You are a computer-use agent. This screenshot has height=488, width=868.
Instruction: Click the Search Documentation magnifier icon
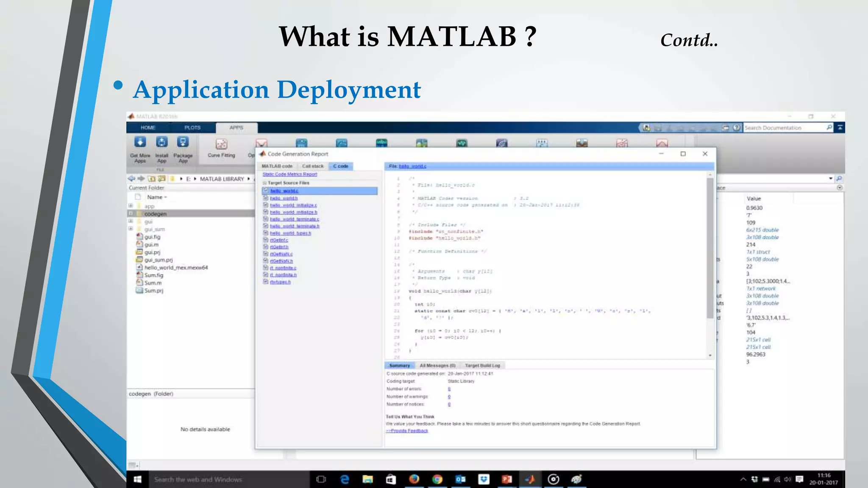pyautogui.click(x=829, y=127)
